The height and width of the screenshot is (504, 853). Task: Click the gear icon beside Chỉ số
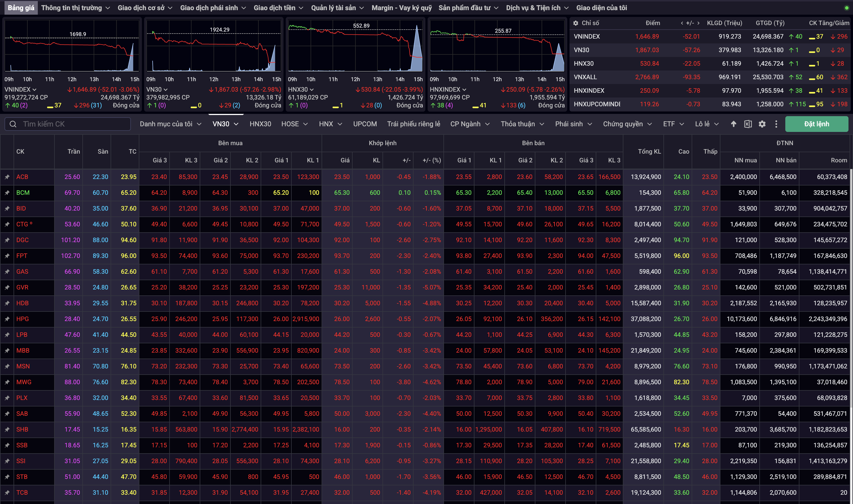(575, 23)
